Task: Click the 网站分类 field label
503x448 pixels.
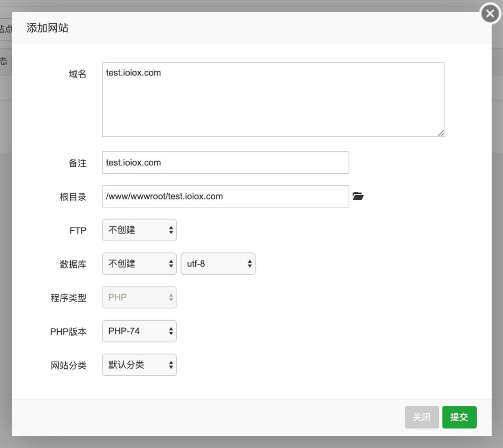Action: tap(68, 365)
